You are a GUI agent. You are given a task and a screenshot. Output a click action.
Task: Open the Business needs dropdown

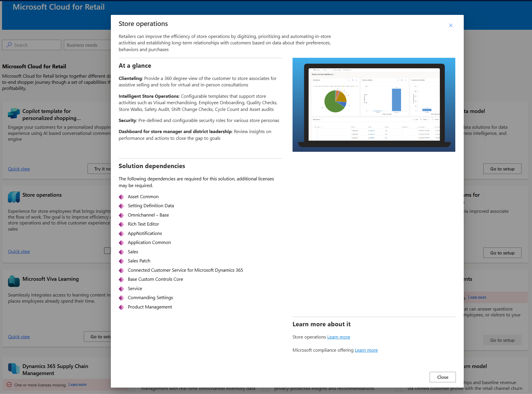click(x=87, y=45)
